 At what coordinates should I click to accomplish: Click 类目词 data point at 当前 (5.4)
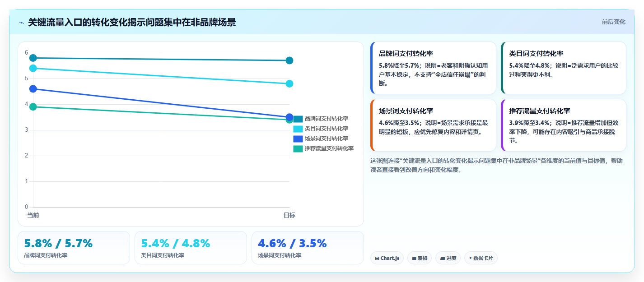coord(33,68)
